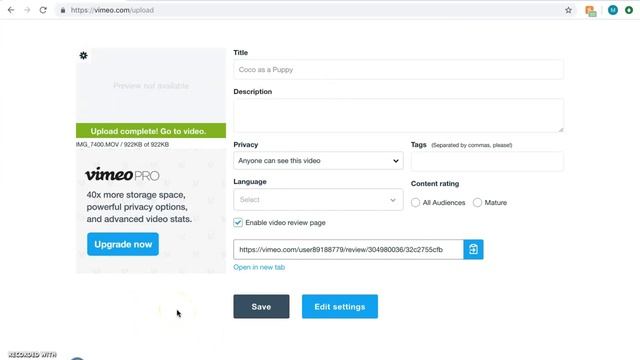This screenshot has width=640, height=360.
Task: Click the padlock icon in address bar
Action: coord(62,10)
